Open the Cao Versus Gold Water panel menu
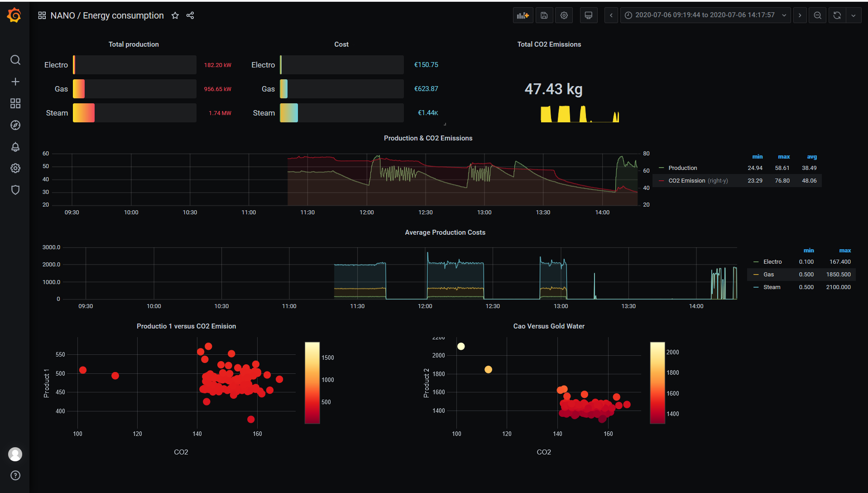 click(x=549, y=326)
